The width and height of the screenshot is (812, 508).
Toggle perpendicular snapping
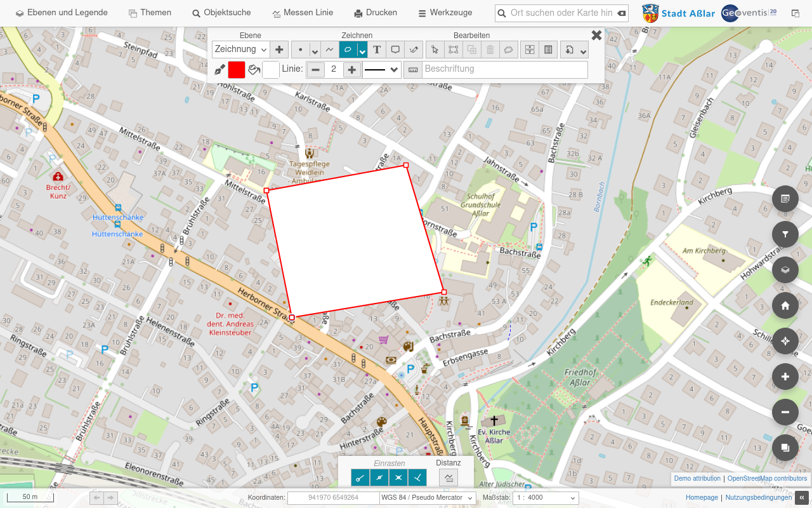[x=417, y=478]
